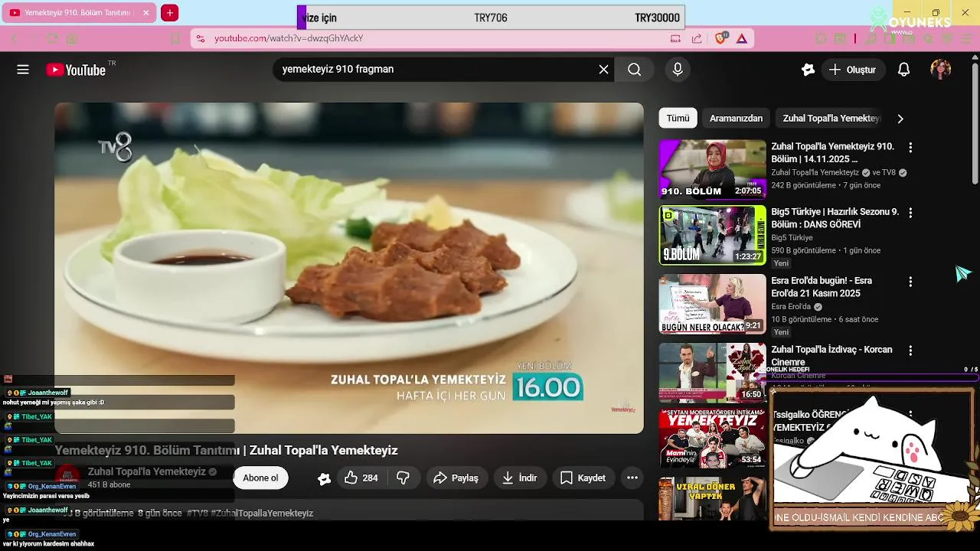Viewport: 980px width, 551px height.
Task: Open Big5 Türkiye Dans Görevi thumbnail
Action: pyautogui.click(x=713, y=235)
